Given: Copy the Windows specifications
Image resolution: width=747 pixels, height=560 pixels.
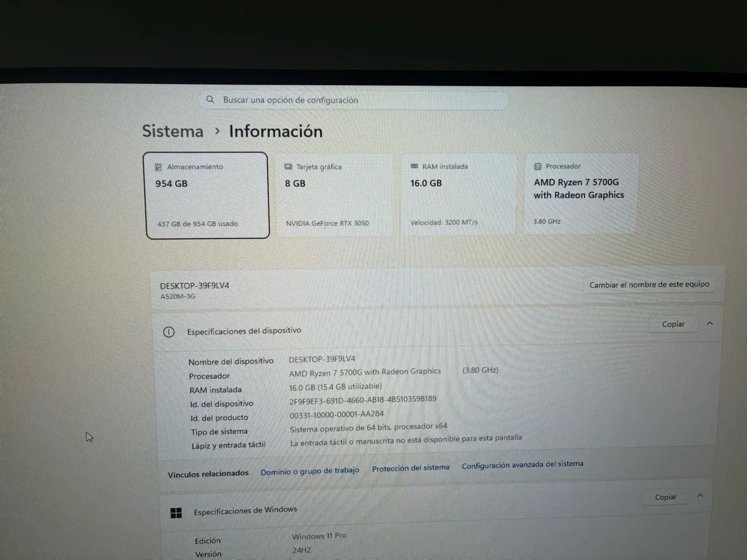Looking at the screenshot, I should pyautogui.click(x=665, y=497).
